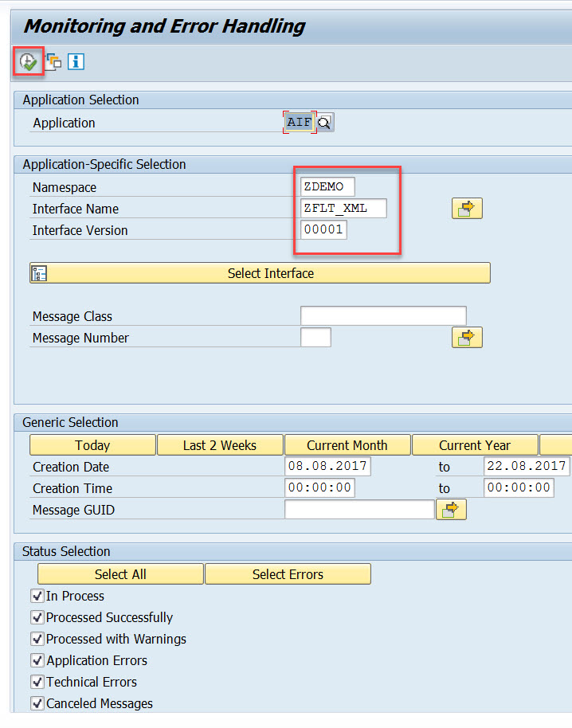
Task: Click the Creation Time from field
Action: pos(319,488)
